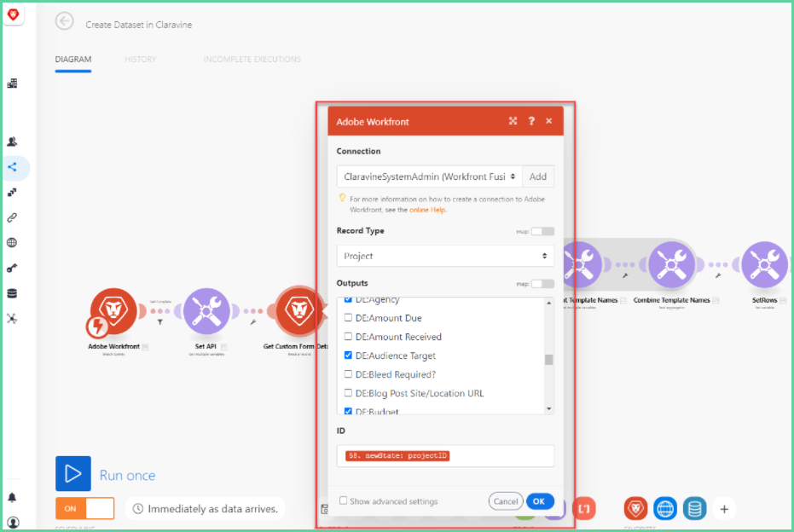This screenshot has height=532, width=794.
Task: Switch the scenario ON toggle off
Action: pyautogui.click(x=85, y=509)
